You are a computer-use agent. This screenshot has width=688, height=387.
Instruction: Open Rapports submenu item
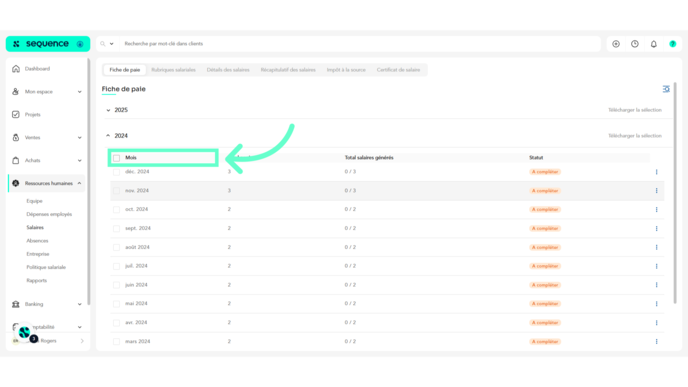(36, 280)
